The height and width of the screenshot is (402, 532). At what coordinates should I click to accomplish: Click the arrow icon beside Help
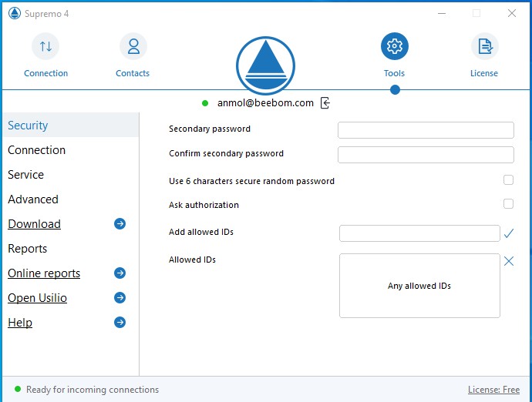(x=120, y=323)
